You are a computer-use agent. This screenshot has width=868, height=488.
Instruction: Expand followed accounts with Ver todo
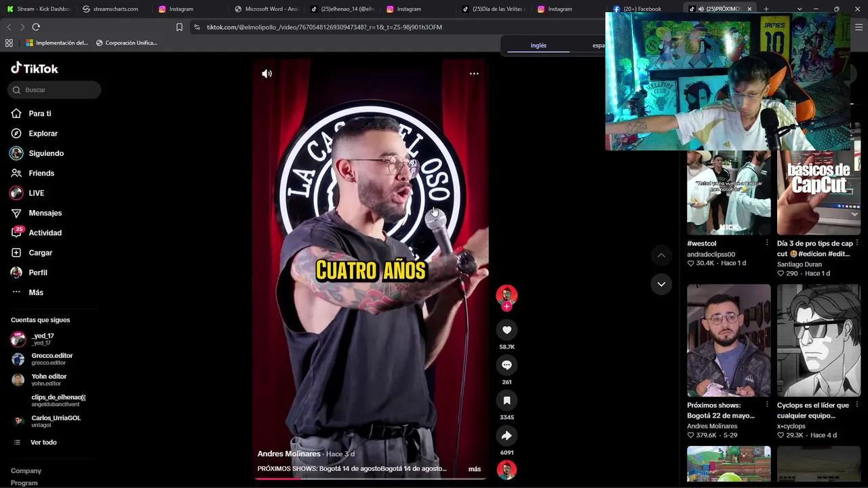43,443
